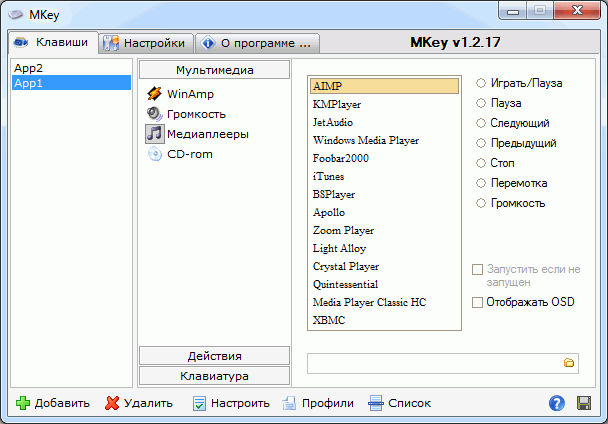This screenshot has height=424, width=608.
Task: Minimize the MKey window
Action: 513,12
